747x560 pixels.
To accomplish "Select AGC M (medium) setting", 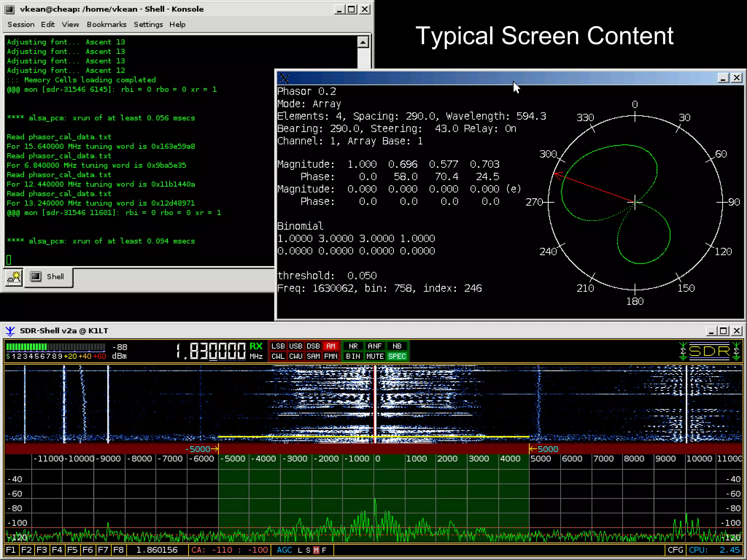I will point(316,550).
